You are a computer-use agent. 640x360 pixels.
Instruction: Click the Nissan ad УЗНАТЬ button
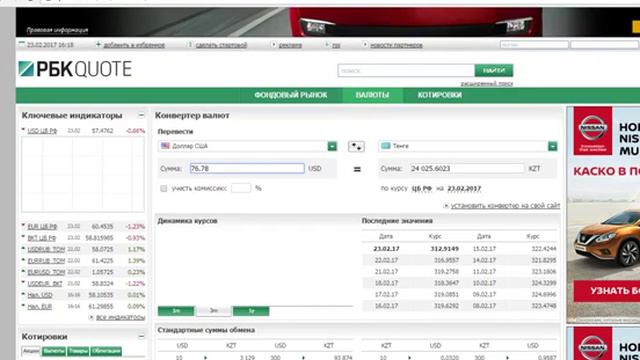pyautogui.click(x=607, y=291)
